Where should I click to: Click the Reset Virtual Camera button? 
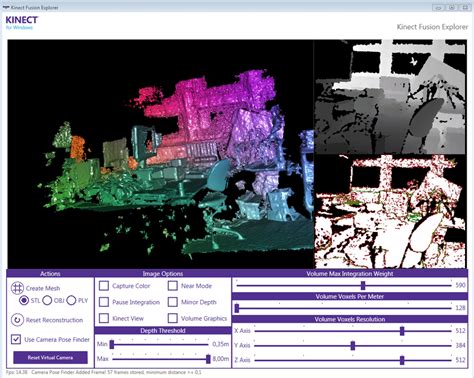[x=50, y=357]
